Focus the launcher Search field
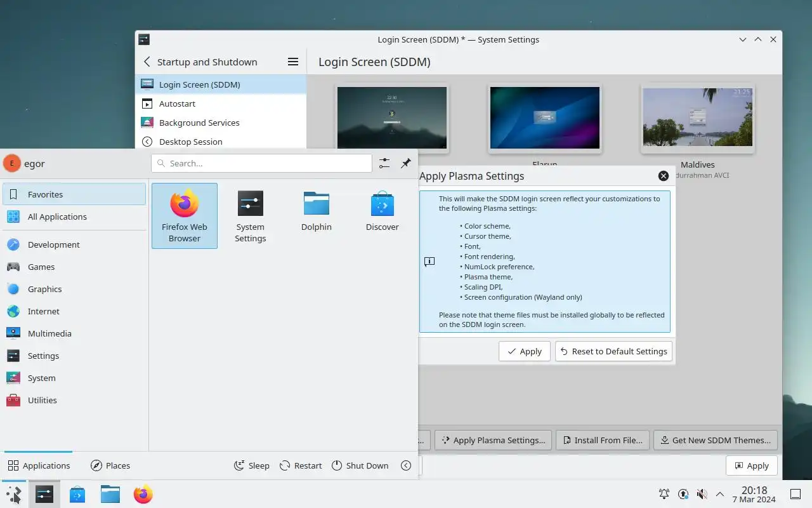Image resolution: width=812 pixels, height=508 pixels. point(261,163)
